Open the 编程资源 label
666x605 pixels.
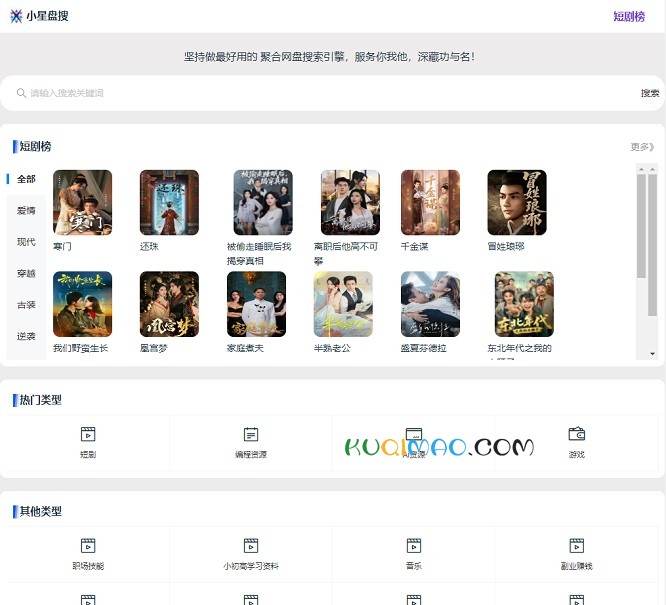(x=251, y=455)
